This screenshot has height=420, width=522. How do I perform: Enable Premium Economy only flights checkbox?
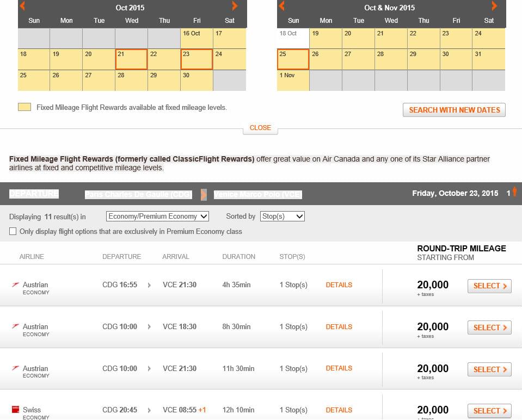click(13, 231)
